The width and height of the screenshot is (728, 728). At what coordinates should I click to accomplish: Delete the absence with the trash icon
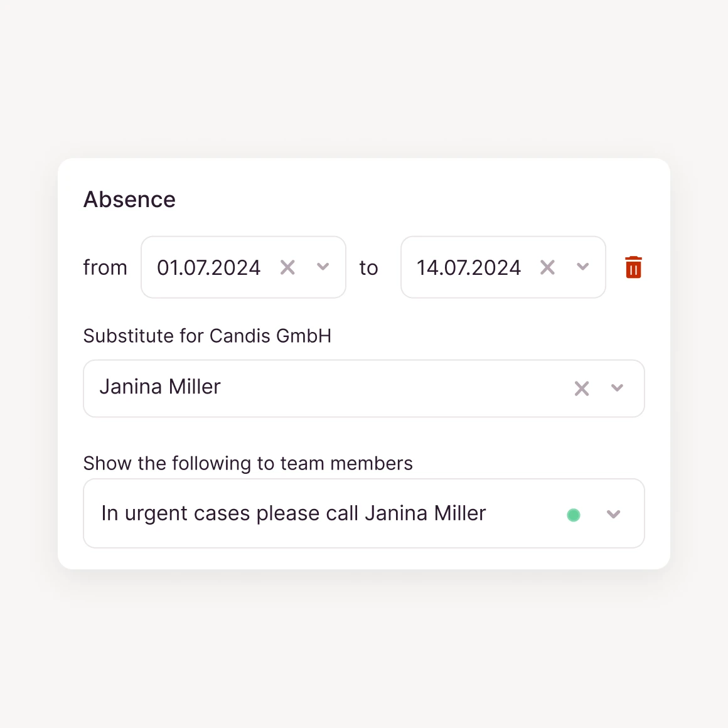(633, 267)
